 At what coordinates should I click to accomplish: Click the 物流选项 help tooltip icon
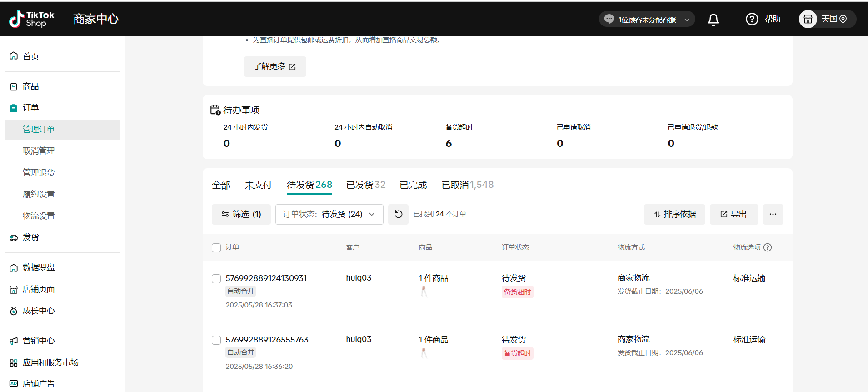click(768, 247)
